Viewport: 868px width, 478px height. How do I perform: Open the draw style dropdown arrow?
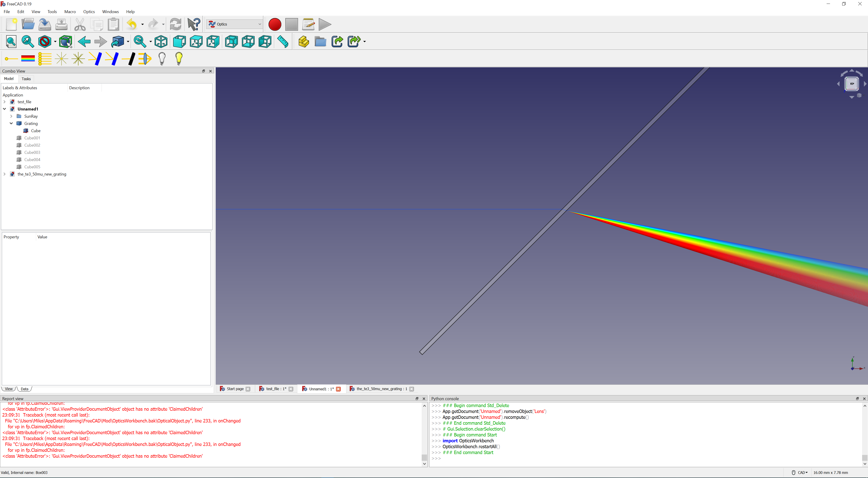[x=55, y=42]
